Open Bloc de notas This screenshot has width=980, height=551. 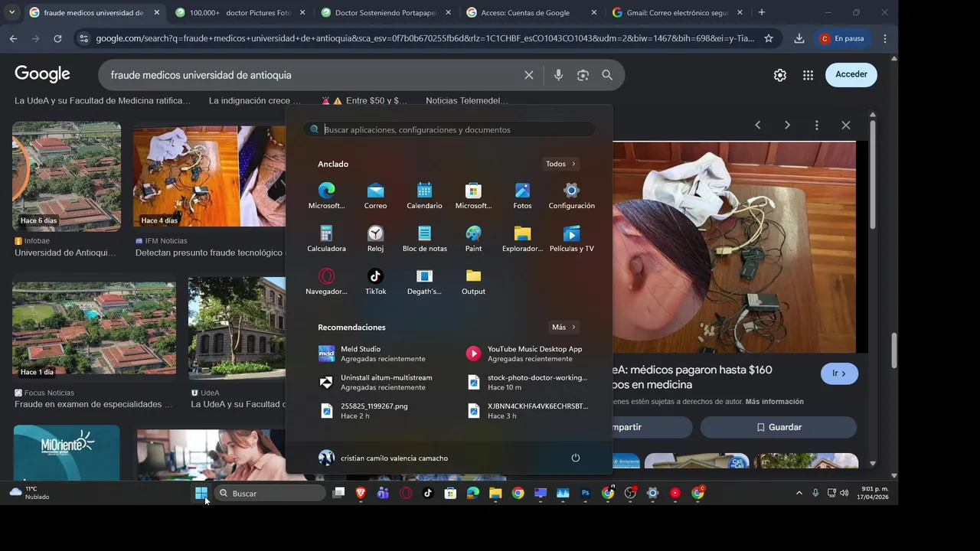424,238
